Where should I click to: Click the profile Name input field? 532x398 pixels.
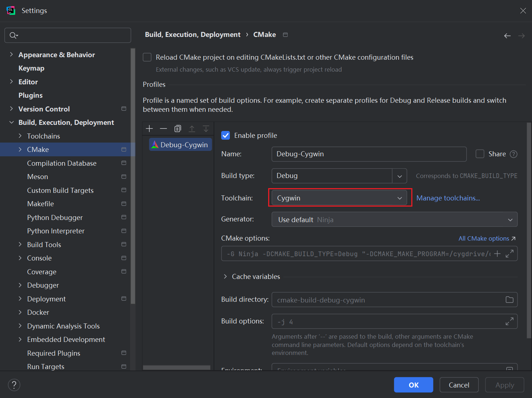[369, 154]
